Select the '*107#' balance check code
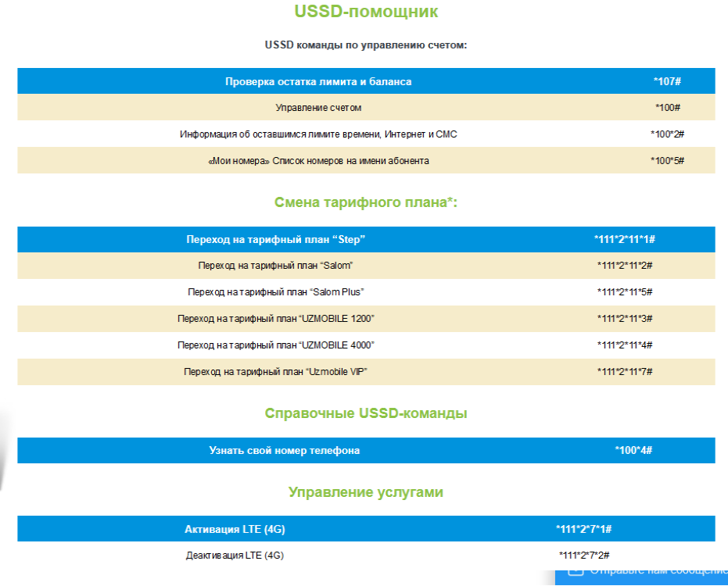 (x=667, y=81)
